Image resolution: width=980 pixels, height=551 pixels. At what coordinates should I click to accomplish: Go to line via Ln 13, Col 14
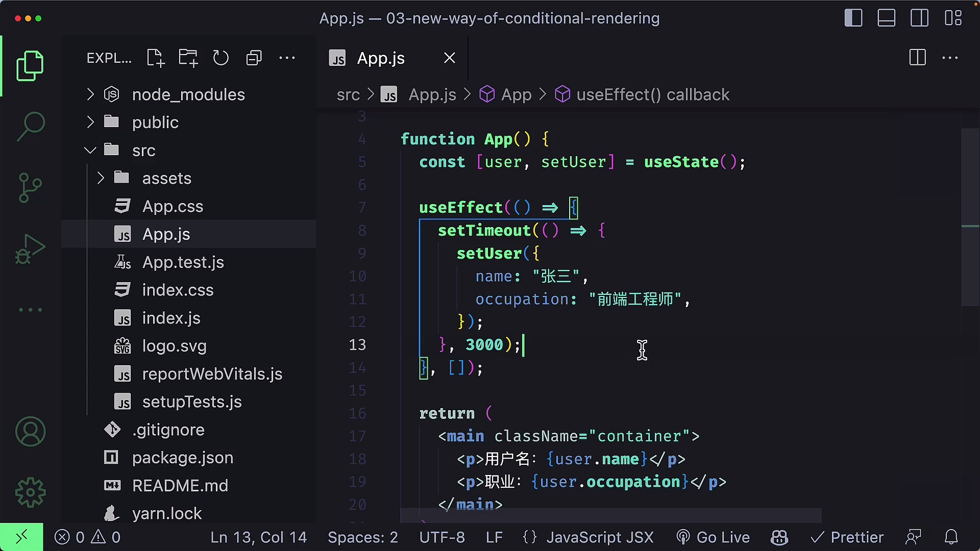click(x=258, y=537)
